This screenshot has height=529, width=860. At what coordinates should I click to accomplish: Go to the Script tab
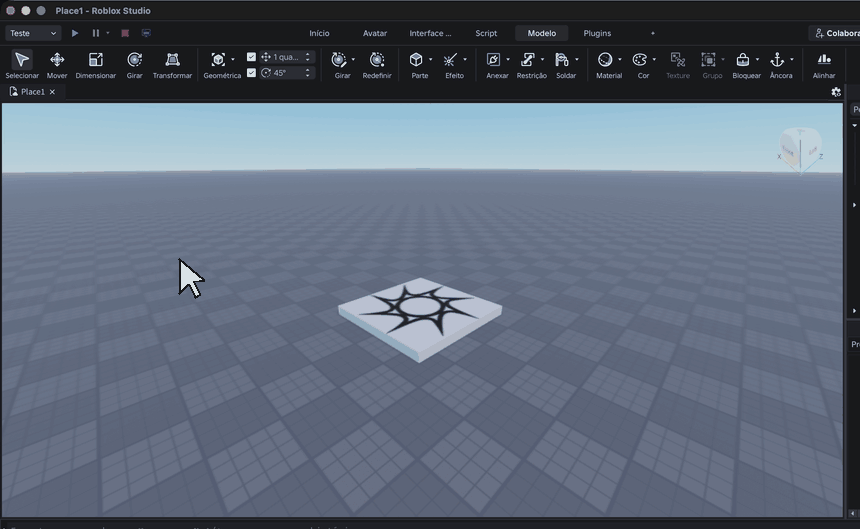(486, 33)
